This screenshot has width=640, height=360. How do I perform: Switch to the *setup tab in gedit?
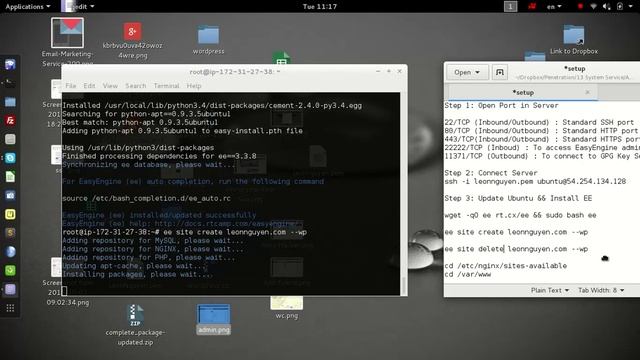pyautogui.click(x=523, y=93)
